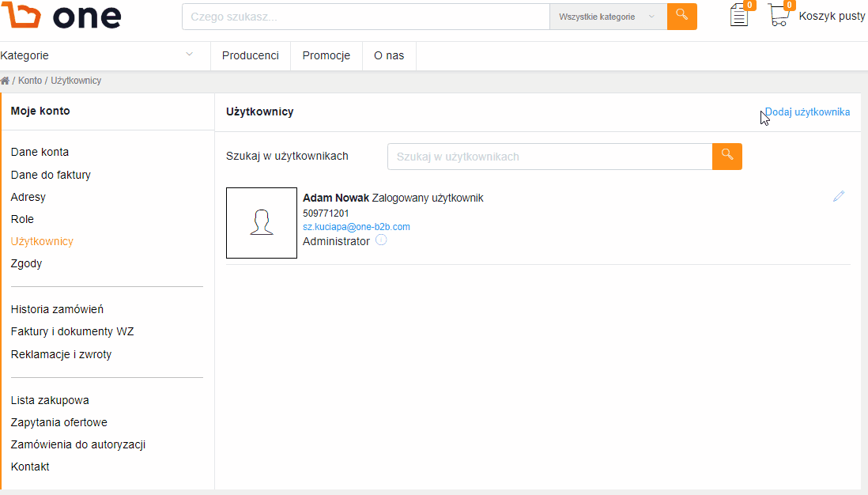Viewport: 868px width, 495px height.
Task: Open Role in the sidebar
Action: 22,219
